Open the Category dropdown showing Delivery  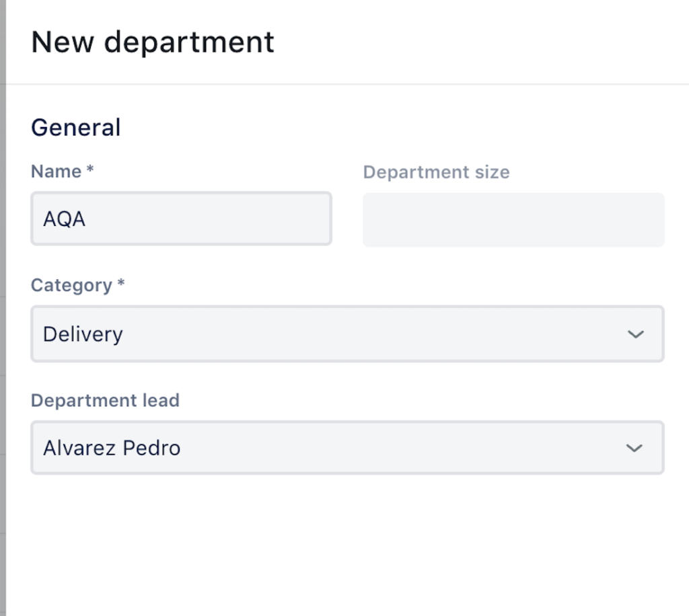click(x=347, y=334)
